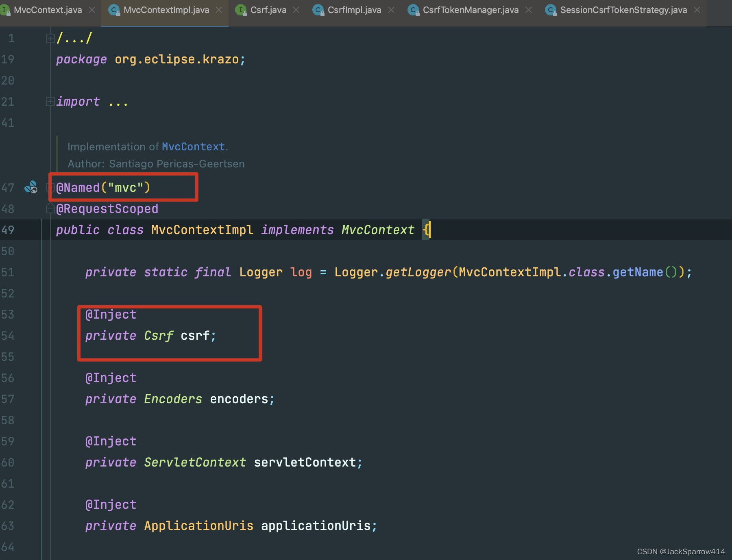Close the Csrf.java tab
The width and height of the screenshot is (732, 560).
[296, 10]
